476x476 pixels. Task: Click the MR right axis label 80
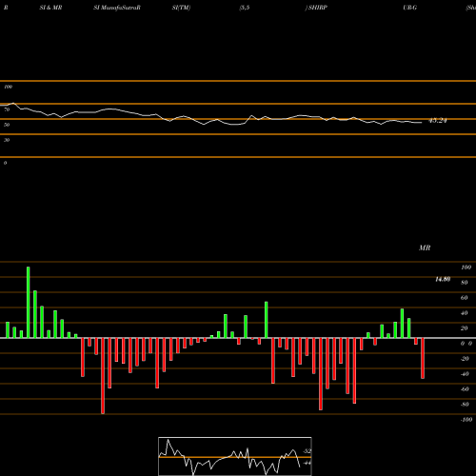(465, 283)
